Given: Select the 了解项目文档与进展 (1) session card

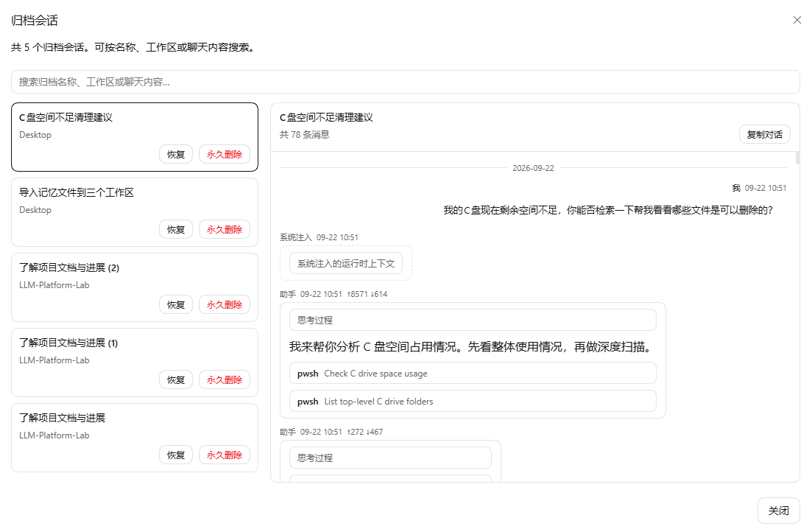Looking at the screenshot, I should click(135, 363).
